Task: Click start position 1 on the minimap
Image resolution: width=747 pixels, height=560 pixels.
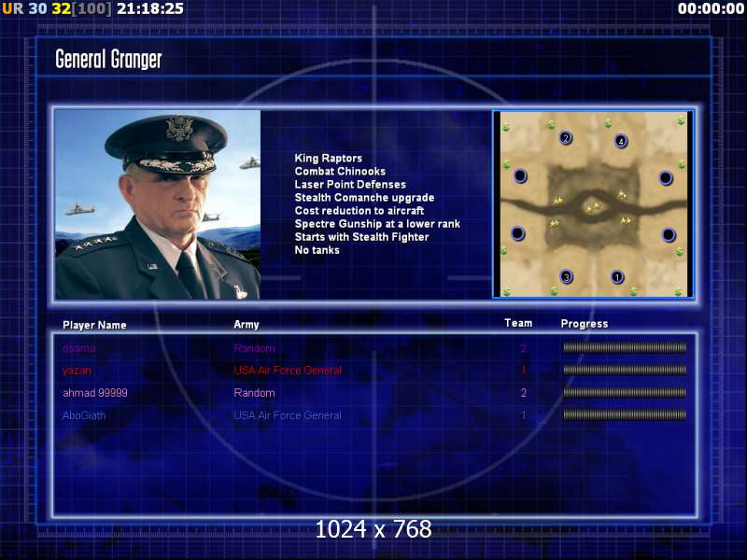Action: pos(617,276)
